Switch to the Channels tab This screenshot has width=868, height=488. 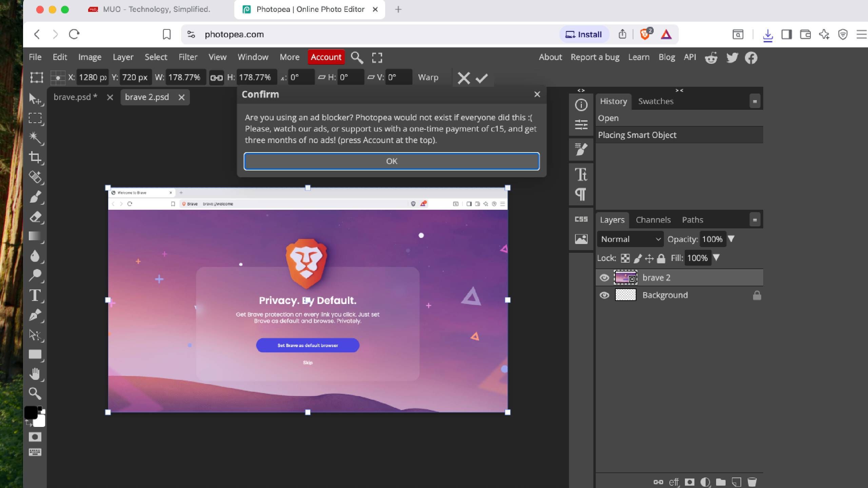[653, 220]
